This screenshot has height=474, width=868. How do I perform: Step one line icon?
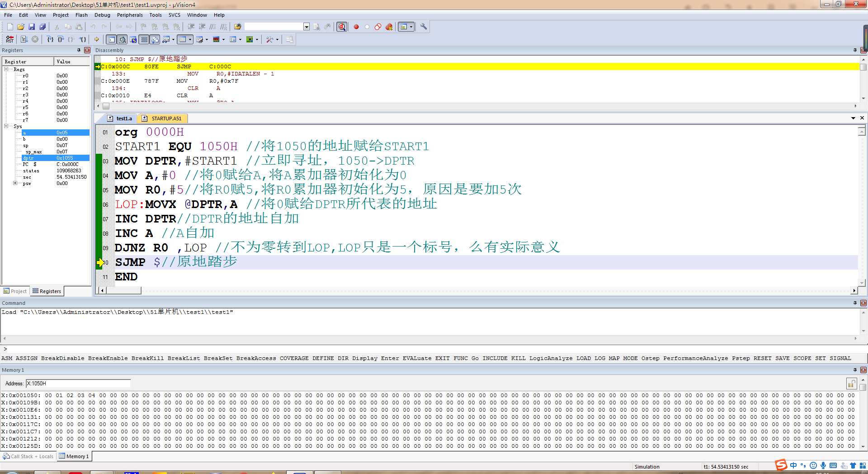coord(50,39)
